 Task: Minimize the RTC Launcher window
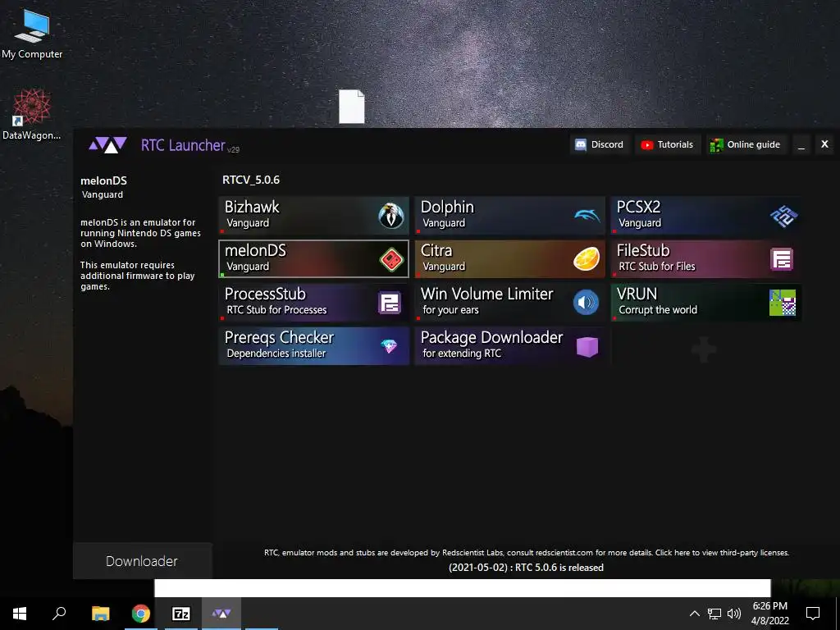tap(801, 144)
